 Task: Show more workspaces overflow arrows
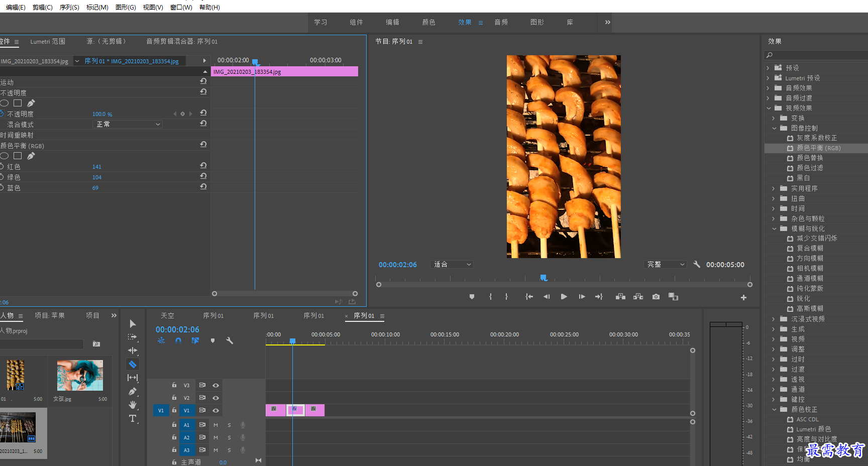(607, 22)
